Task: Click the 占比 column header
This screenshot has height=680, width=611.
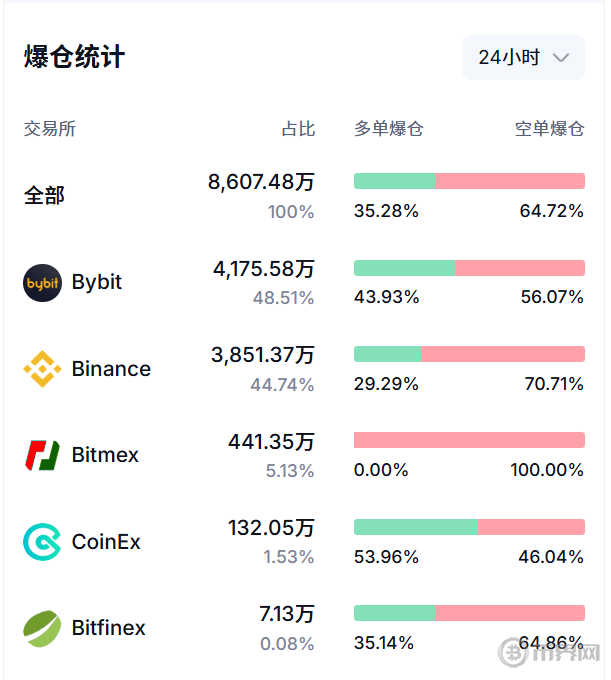Action: pyautogui.click(x=298, y=129)
